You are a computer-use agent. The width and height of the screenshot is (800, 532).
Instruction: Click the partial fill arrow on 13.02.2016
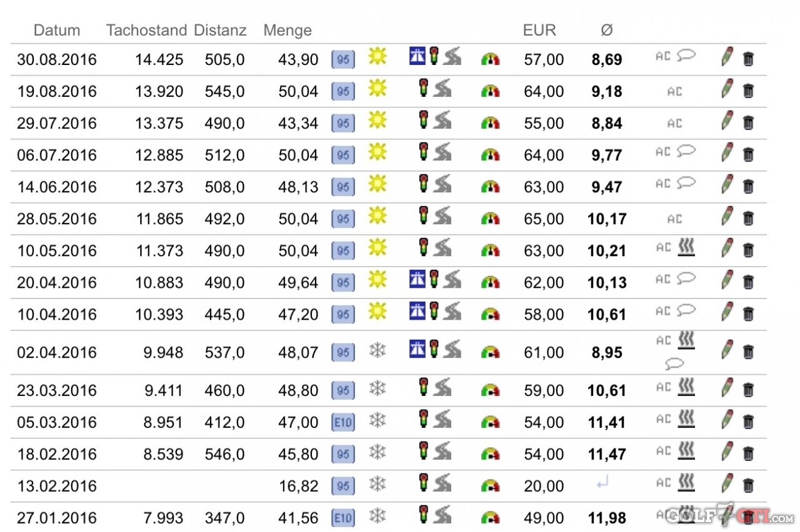[x=602, y=483]
